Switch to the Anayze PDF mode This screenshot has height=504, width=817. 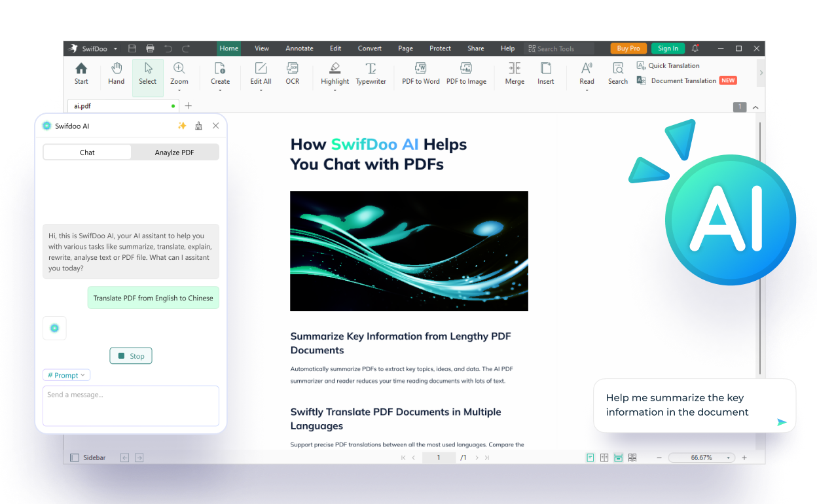coord(174,153)
